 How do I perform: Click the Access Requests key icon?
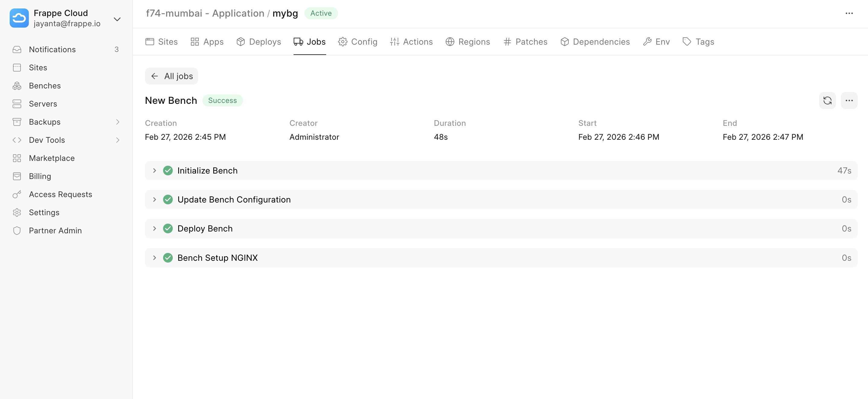coord(17,194)
